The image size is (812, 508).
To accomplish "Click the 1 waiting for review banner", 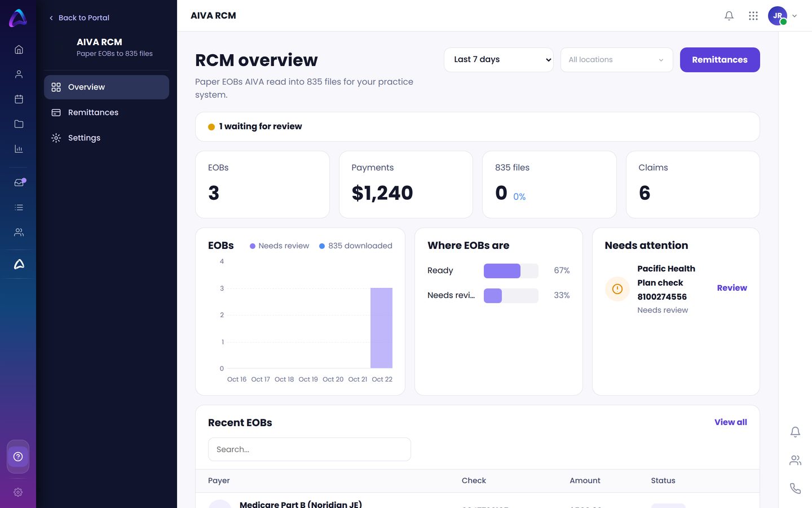I will pyautogui.click(x=478, y=127).
